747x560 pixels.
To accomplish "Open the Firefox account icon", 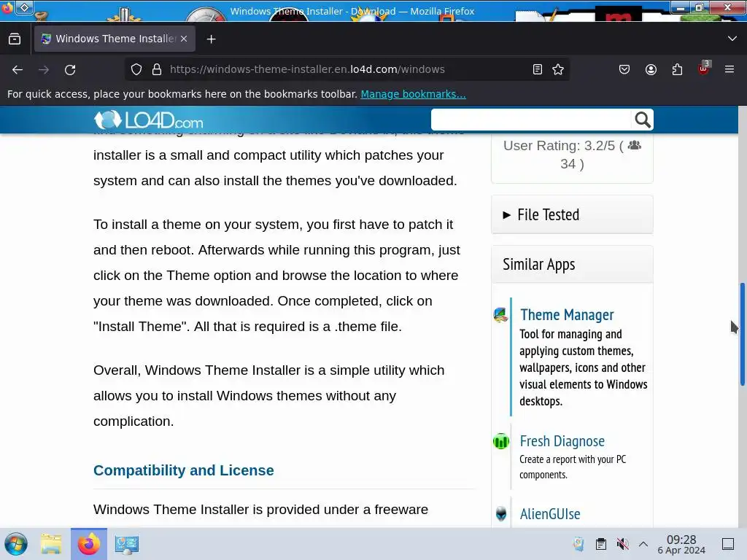I will coord(651,69).
